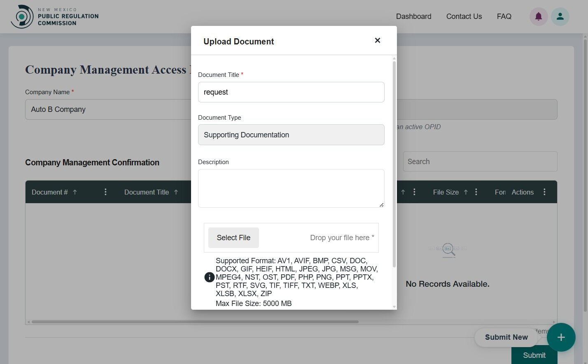588x364 pixels.
Task: Click inside the Description textarea
Action: pos(291,188)
